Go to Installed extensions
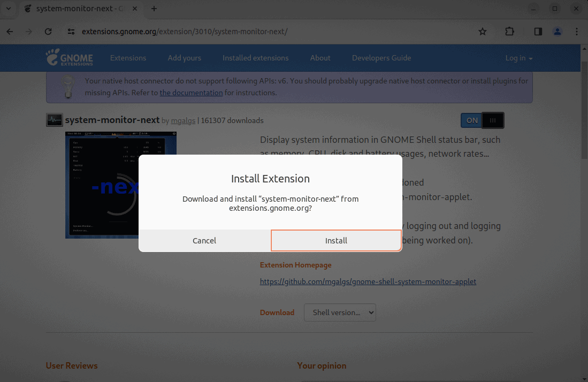Screen dimensions: 588x382 pos(255,58)
